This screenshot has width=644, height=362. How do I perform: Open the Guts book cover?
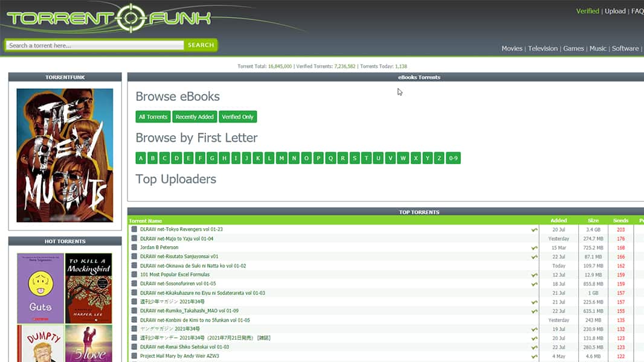(x=40, y=288)
